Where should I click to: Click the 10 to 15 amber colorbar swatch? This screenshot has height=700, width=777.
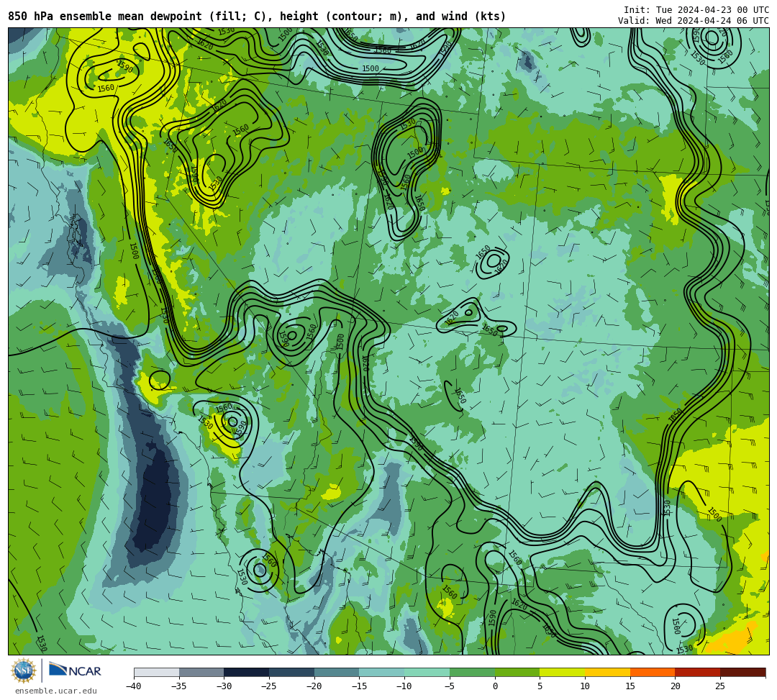[607, 672]
